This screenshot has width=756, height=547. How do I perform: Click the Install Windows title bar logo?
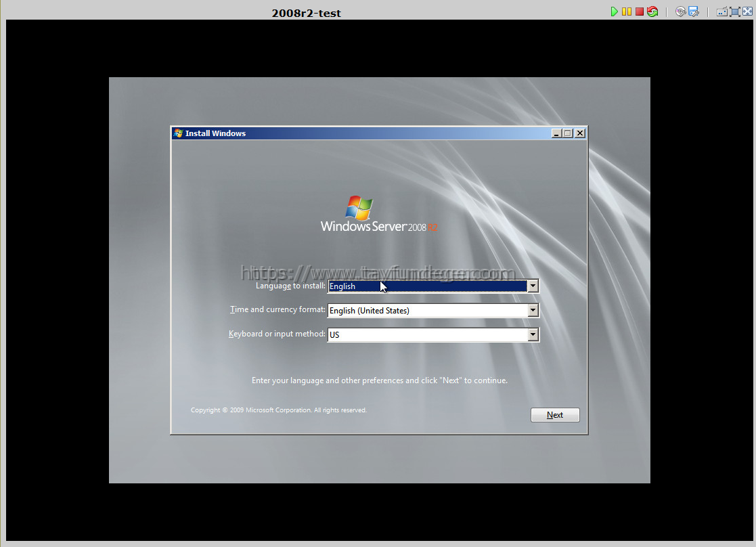[x=179, y=133]
